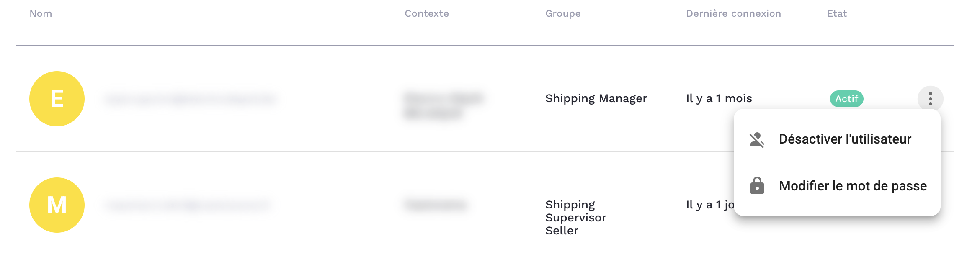Click the blurred context of the second row
Image resolution: width=980 pixels, height=267 pixels.
[436, 205]
